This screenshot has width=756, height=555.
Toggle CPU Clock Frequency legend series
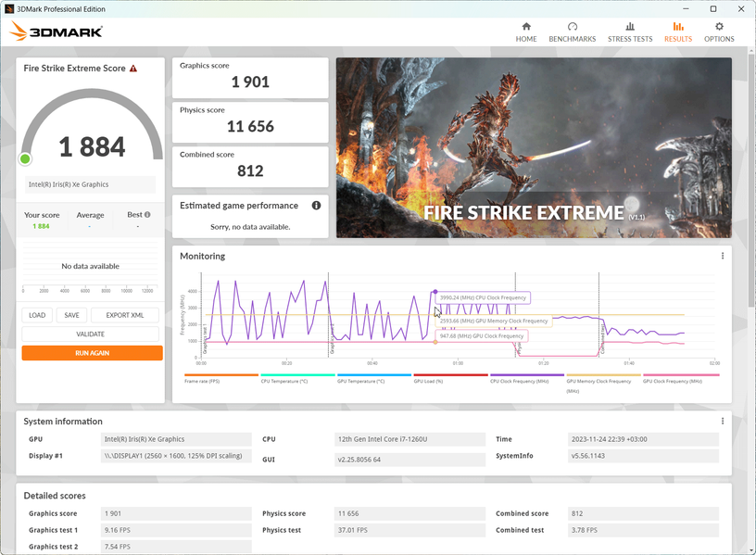pyautogui.click(x=527, y=379)
